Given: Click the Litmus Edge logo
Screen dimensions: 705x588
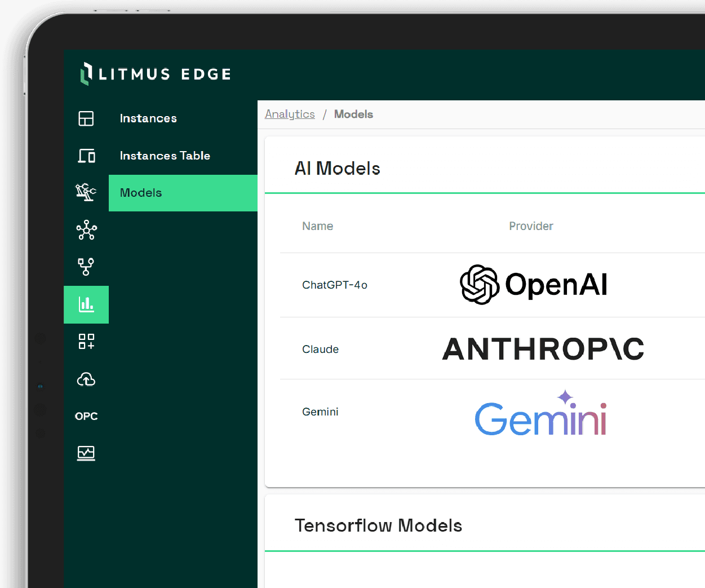Looking at the screenshot, I should click(x=156, y=74).
